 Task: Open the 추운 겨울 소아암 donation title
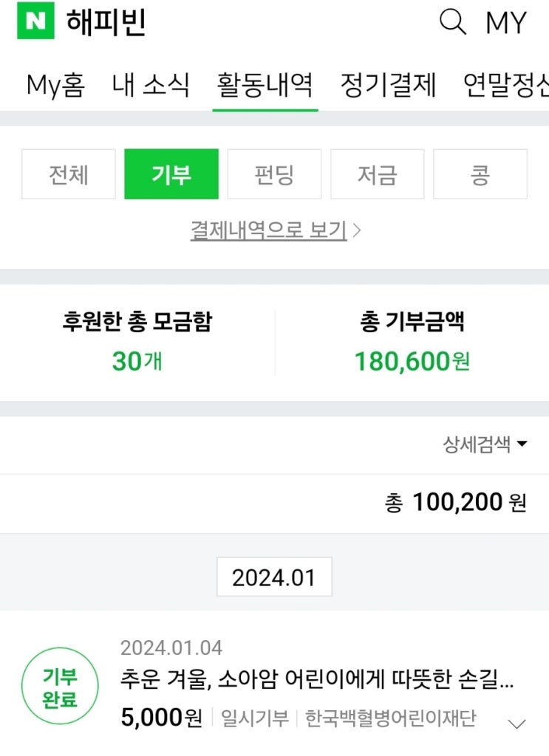point(317,680)
